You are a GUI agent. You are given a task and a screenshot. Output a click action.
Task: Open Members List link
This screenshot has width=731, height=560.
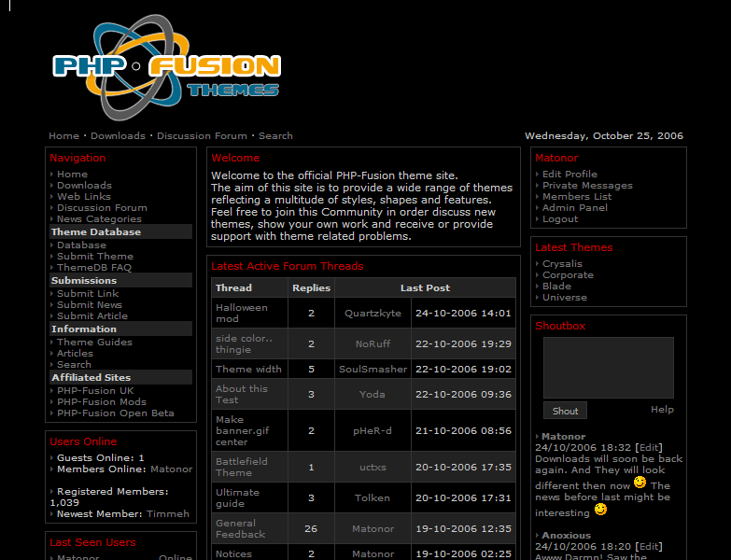pos(577,197)
